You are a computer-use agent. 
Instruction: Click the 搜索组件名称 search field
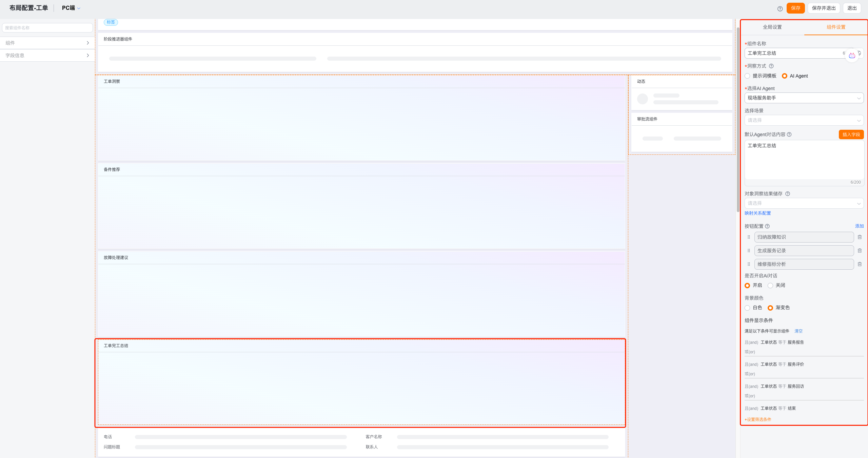point(47,28)
